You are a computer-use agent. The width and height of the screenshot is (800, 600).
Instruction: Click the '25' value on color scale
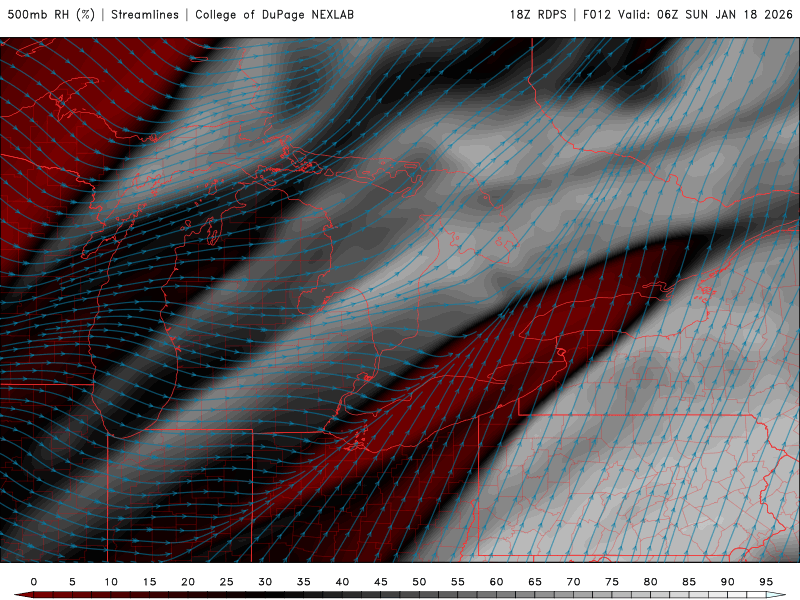pos(227,582)
